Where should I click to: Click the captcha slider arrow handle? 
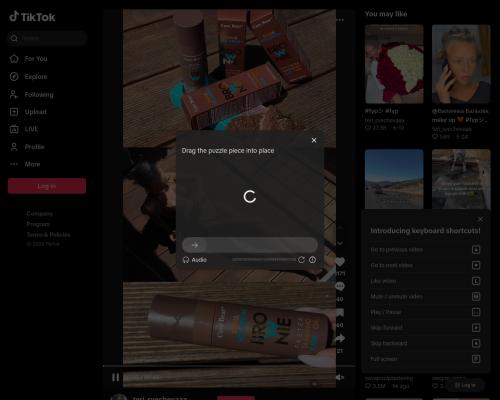click(195, 245)
